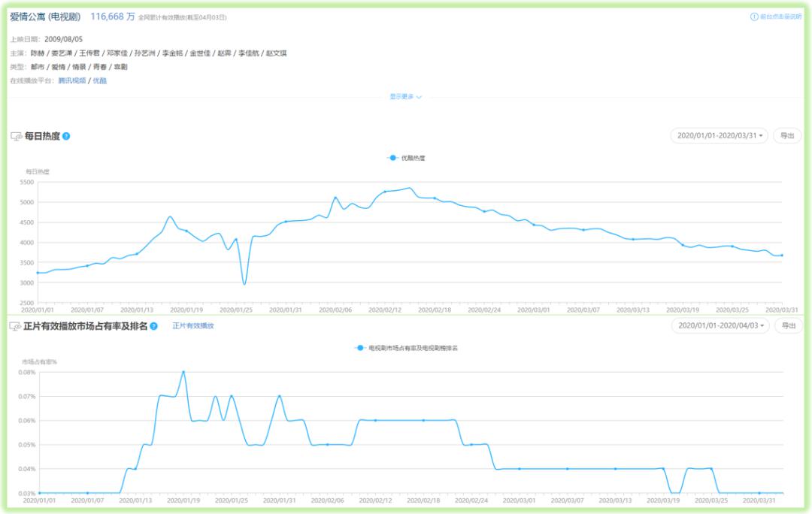Image resolution: width=812 pixels, height=514 pixels.
Task: Click the 0.08% peak point in market share chart
Action: (x=183, y=372)
